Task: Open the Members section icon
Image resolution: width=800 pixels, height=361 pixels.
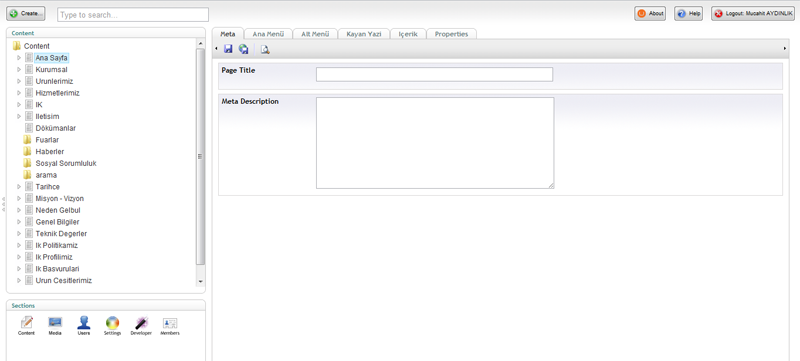Action: [x=170, y=325]
